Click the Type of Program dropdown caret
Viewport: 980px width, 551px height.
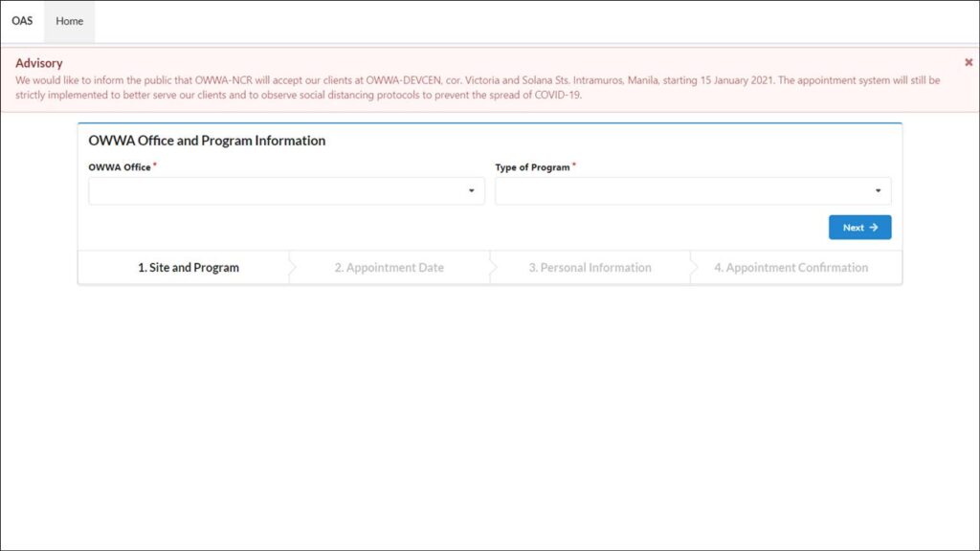tap(879, 190)
